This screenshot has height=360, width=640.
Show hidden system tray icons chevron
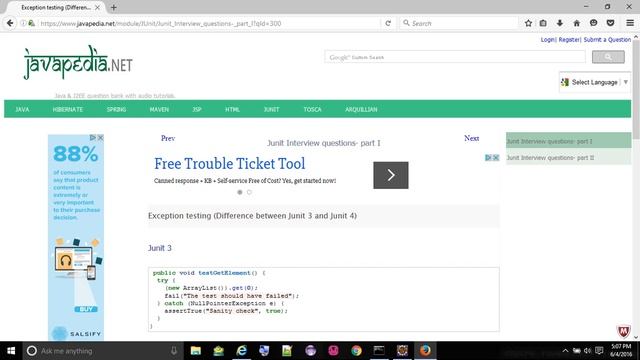click(565, 351)
